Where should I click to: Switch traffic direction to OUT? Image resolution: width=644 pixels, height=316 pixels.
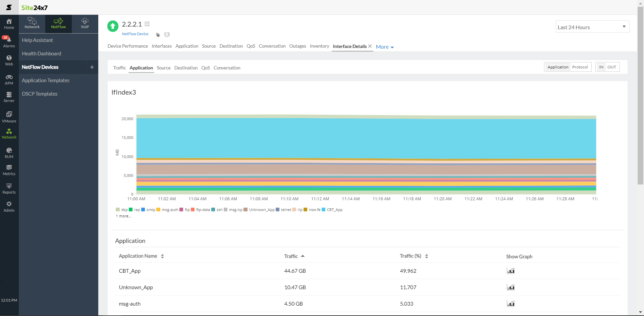pos(611,67)
